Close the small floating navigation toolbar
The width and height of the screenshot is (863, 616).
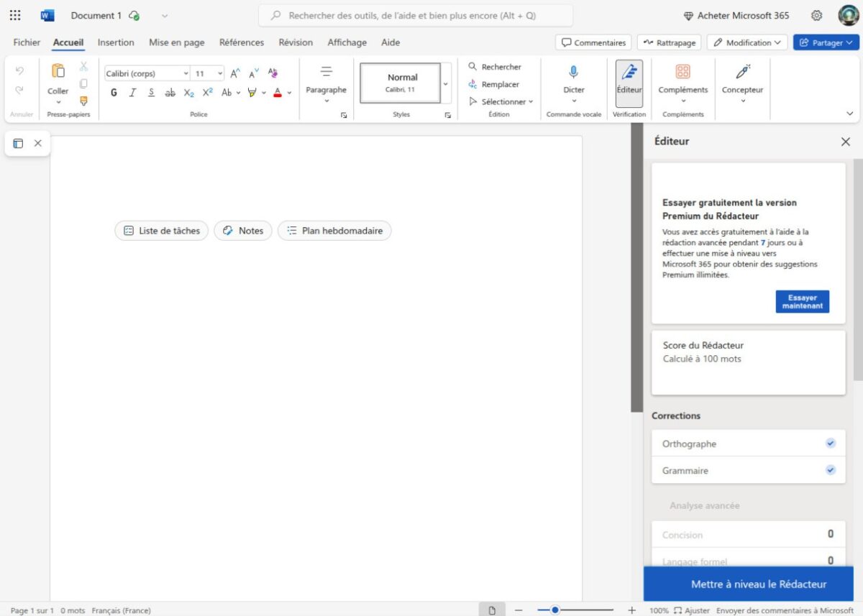coord(38,143)
